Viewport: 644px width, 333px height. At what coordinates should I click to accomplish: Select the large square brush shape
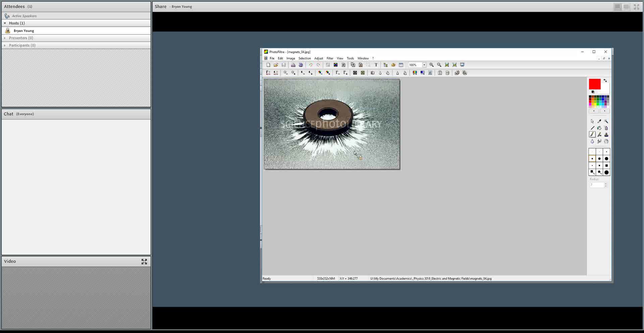(x=606, y=165)
